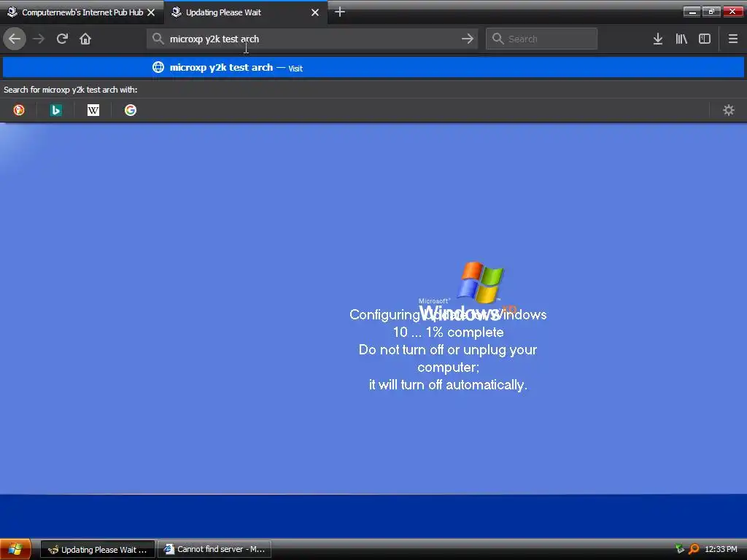The width and height of the screenshot is (747, 560).
Task: Click the magnifier icon in Search box
Action: point(498,39)
